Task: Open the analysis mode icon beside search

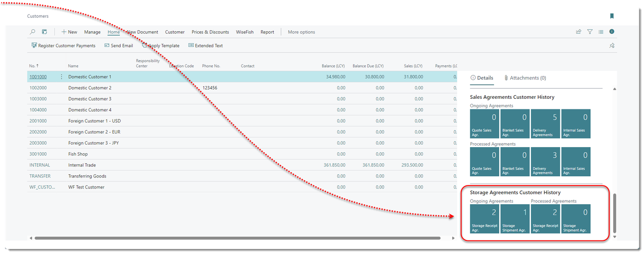Action: point(44,32)
